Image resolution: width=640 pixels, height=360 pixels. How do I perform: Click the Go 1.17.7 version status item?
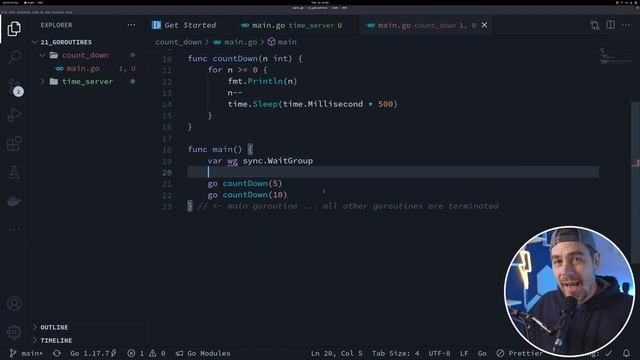tap(93, 353)
